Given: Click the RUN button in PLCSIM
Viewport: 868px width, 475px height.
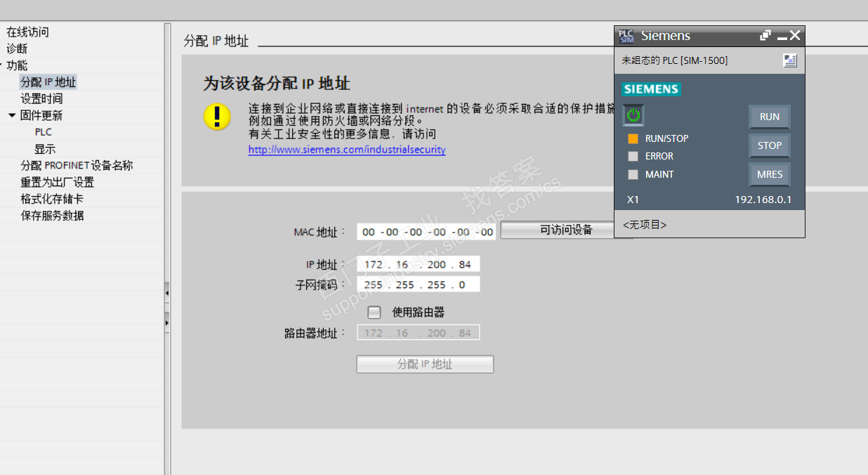Looking at the screenshot, I should point(770,117).
